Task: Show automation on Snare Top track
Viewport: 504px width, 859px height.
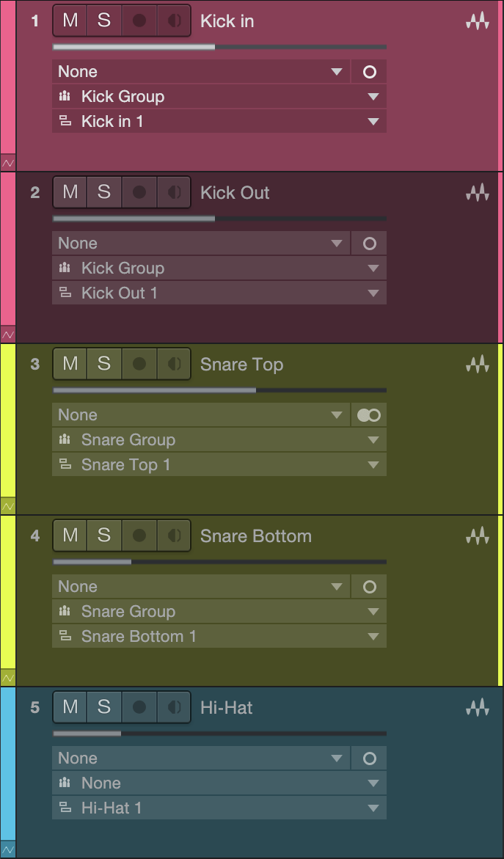Action: 8,506
